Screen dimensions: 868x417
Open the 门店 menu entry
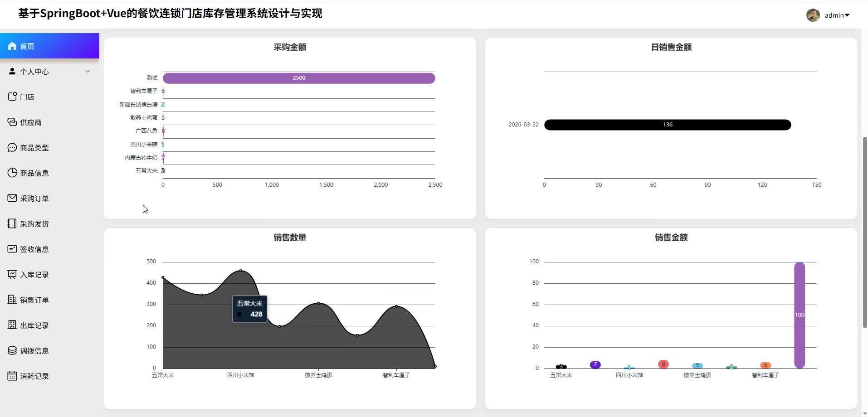tap(49, 97)
